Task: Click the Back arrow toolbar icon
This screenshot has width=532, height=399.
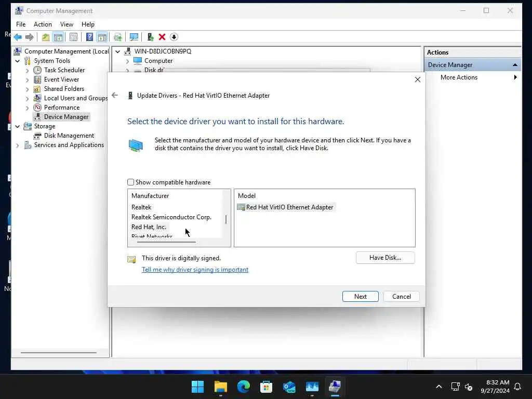Action: (x=18, y=37)
